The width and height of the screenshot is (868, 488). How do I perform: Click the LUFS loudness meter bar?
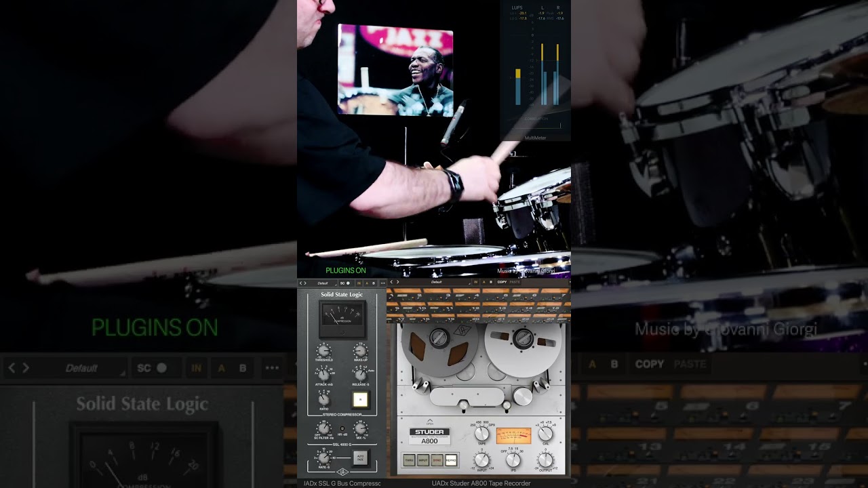518,86
